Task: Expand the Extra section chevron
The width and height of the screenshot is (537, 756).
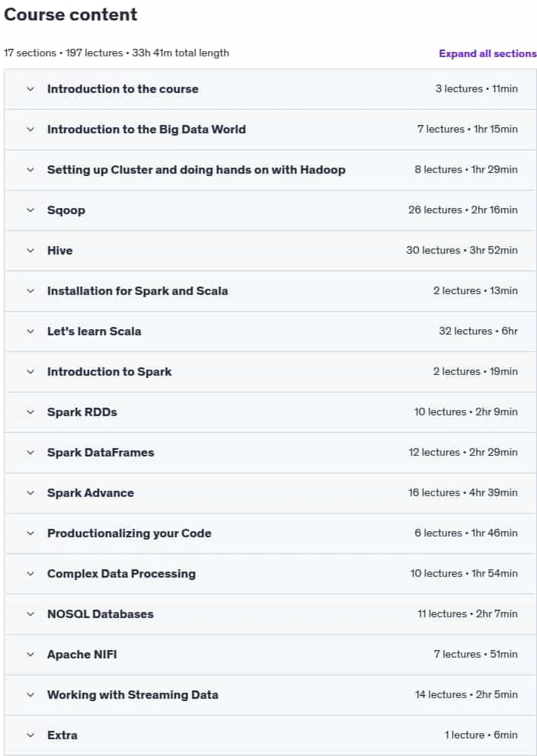Action: [x=30, y=735]
